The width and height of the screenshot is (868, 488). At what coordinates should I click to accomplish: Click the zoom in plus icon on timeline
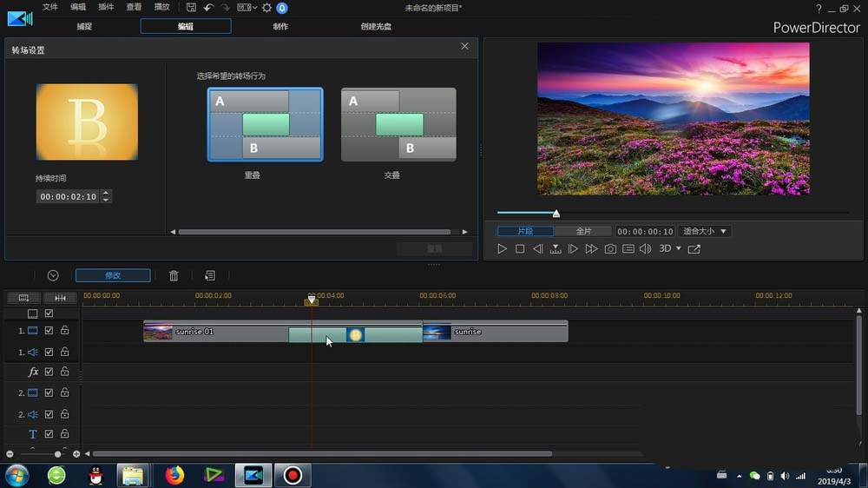[x=76, y=454]
